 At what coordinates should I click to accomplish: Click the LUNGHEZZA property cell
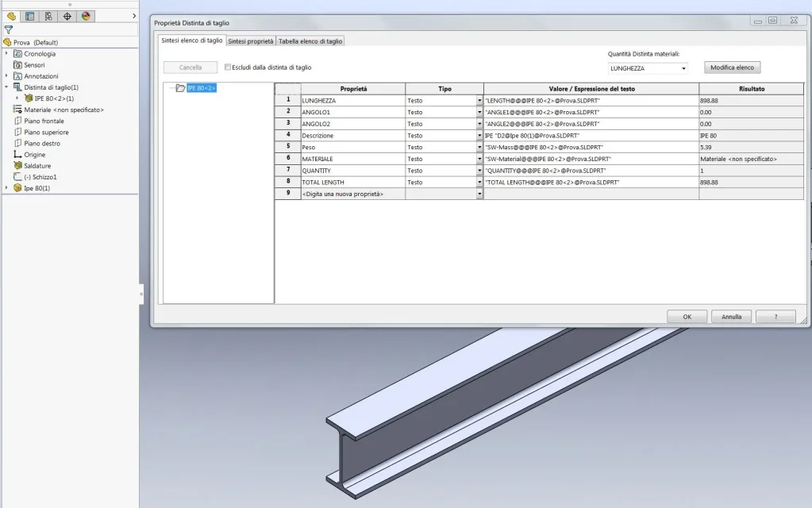tap(353, 101)
